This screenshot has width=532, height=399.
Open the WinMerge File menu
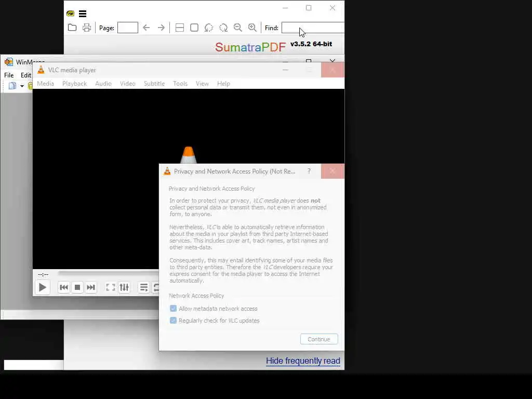9,75
